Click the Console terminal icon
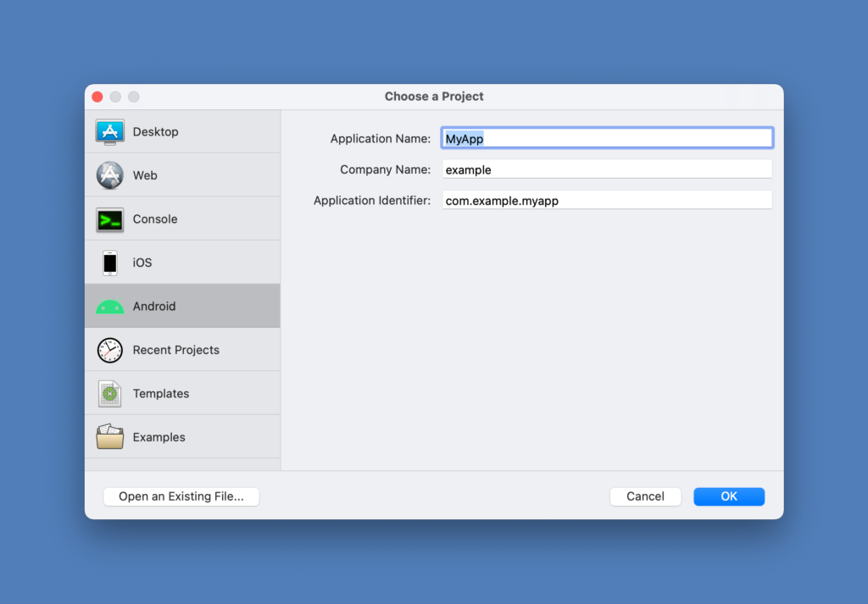 point(109,219)
